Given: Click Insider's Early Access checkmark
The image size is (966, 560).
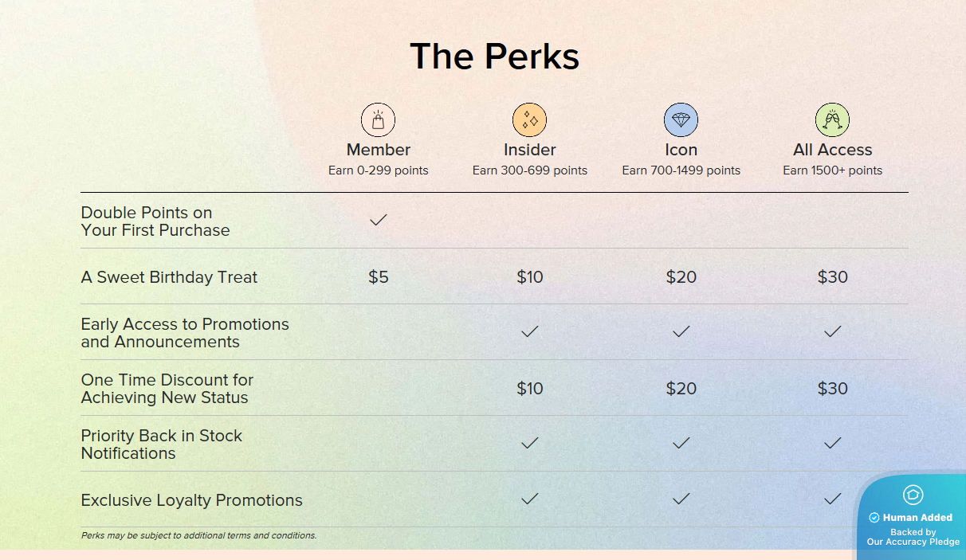Looking at the screenshot, I should (529, 332).
